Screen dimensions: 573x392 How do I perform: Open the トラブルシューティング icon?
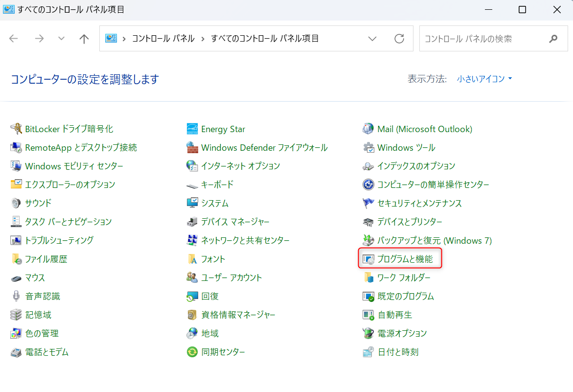pos(16,240)
